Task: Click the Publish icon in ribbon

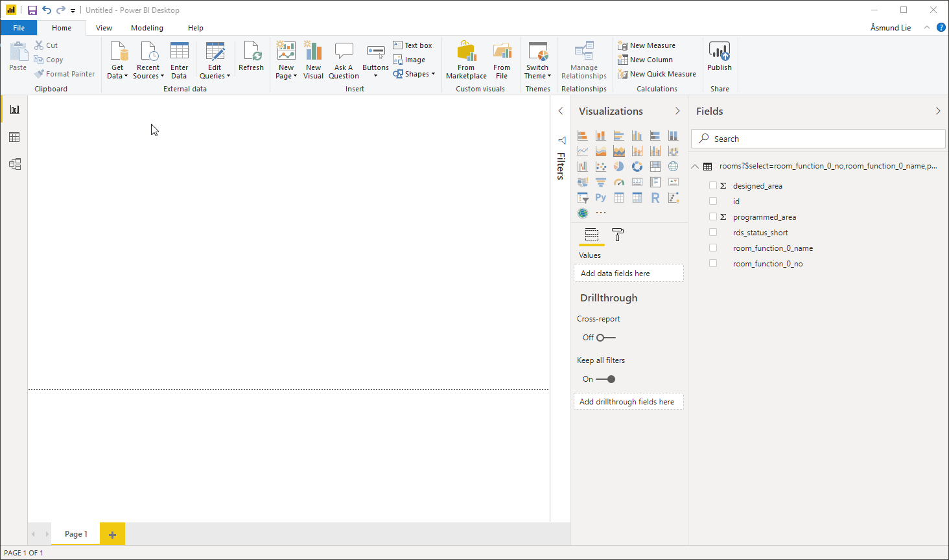Action: pyautogui.click(x=719, y=57)
